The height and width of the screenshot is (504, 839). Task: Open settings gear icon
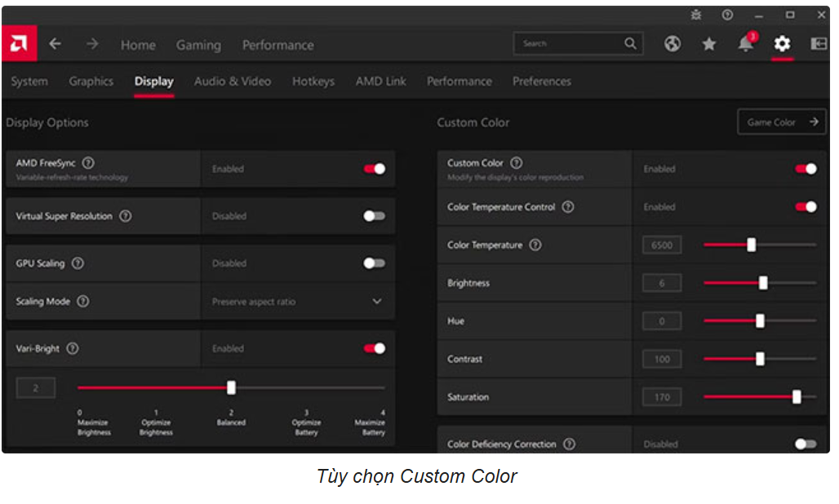coord(782,44)
